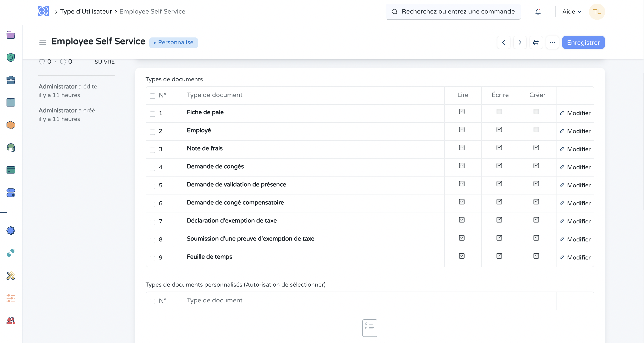Open the three-dots more menu
This screenshot has width=644, height=343.
pyautogui.click(x=552, y=42)
